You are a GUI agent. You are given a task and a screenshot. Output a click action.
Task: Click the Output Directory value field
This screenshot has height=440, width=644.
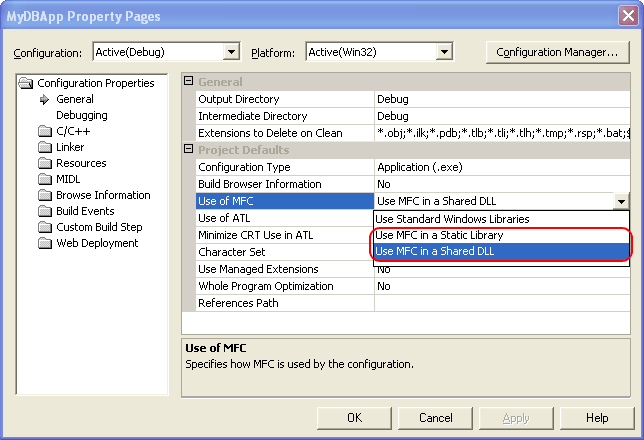(500, 99)
